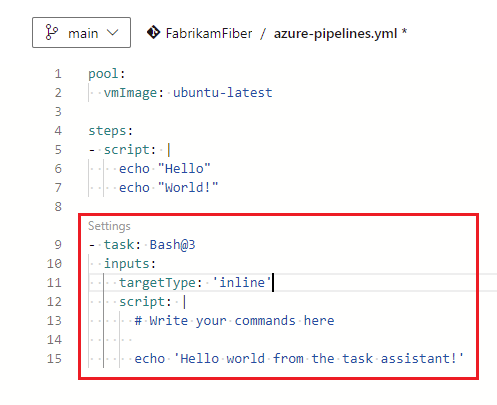Click line number 15 in the gutter

54,359
